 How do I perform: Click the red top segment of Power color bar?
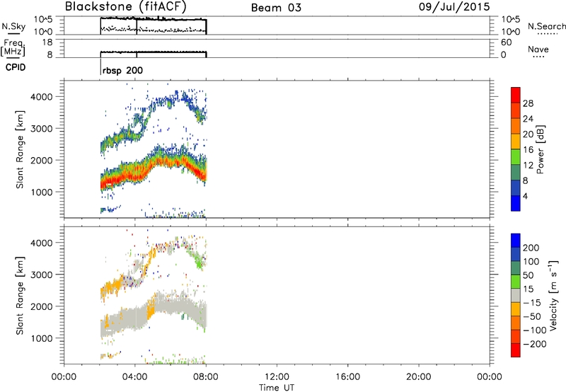pyautogui.click(x=516, y=95)
